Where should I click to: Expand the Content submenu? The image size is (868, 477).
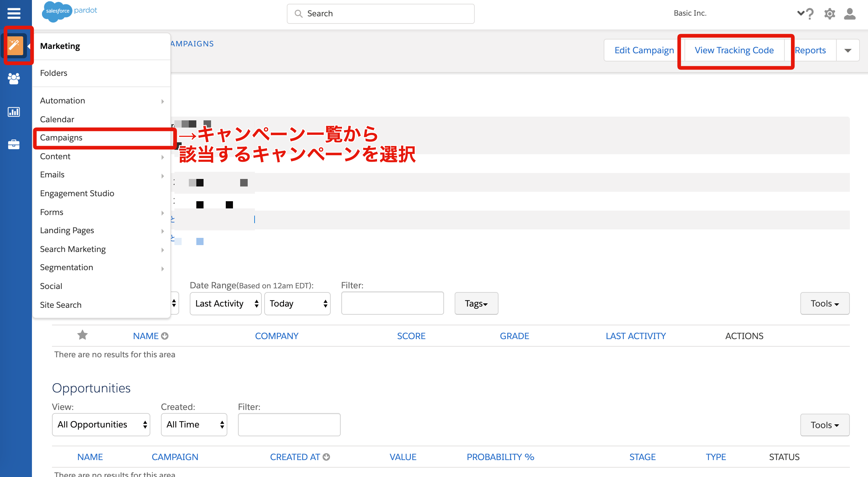pos(101,156)
